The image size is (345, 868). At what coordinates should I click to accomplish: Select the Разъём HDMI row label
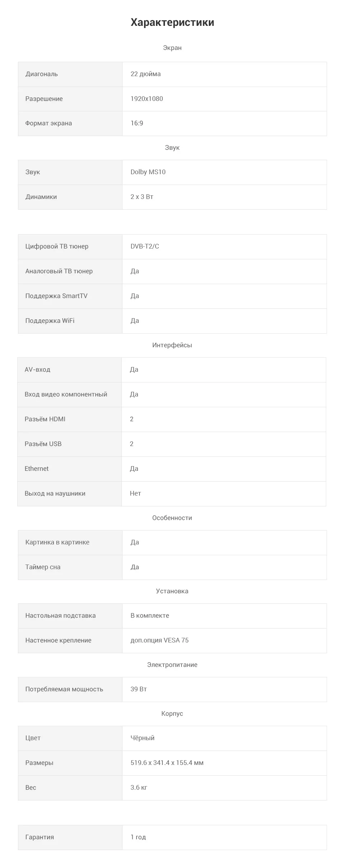[45, 419]
